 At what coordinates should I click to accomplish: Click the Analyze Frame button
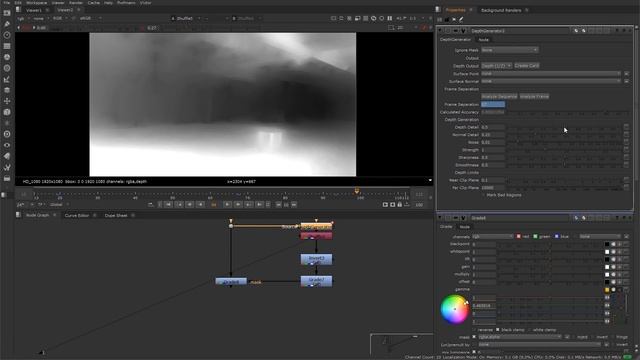[x=534, y=96]
